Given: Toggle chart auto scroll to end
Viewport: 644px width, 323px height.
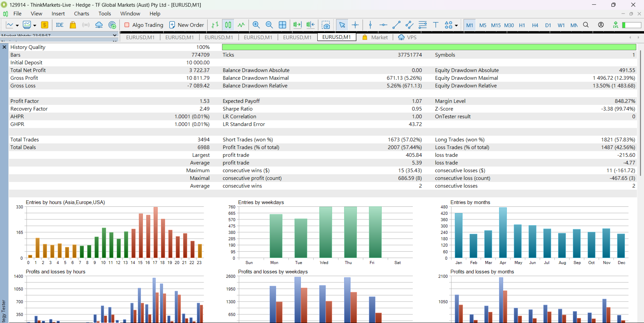Looking at the screenshot, I should (297, 25).
